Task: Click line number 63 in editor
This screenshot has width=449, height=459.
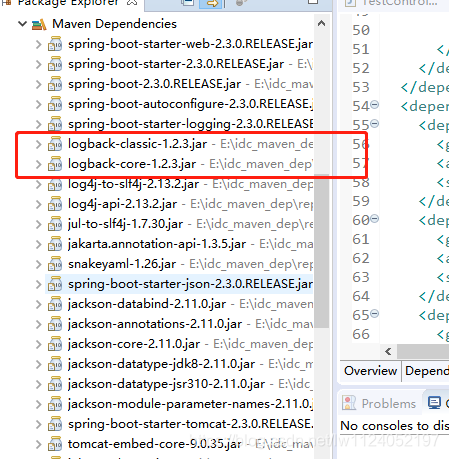Action: 361,277
